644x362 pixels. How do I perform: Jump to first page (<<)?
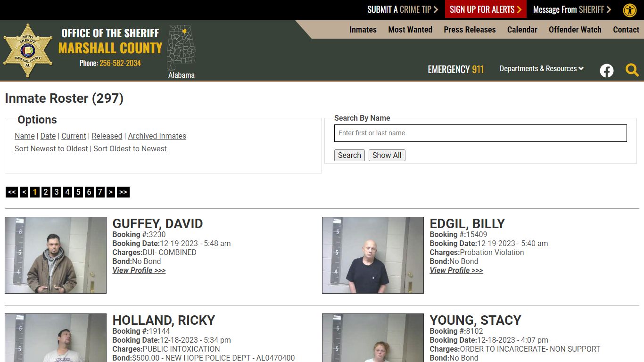click(x=12, y=192)
